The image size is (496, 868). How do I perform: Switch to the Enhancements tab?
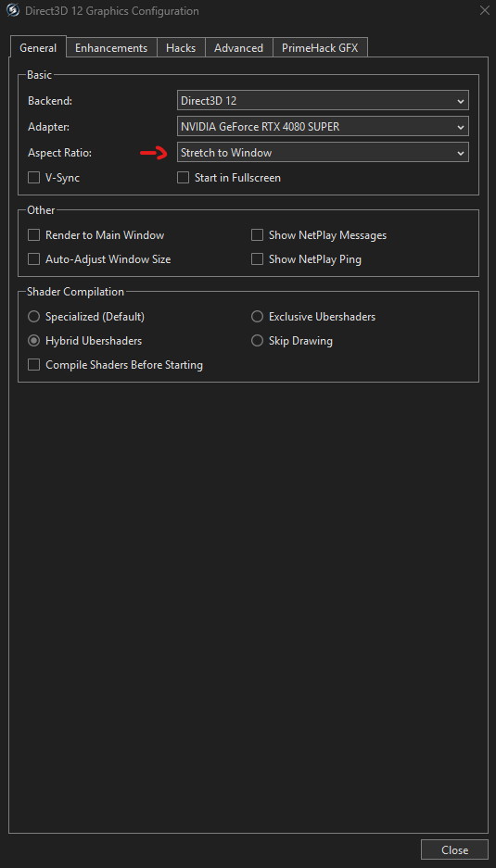pos(111,47)
